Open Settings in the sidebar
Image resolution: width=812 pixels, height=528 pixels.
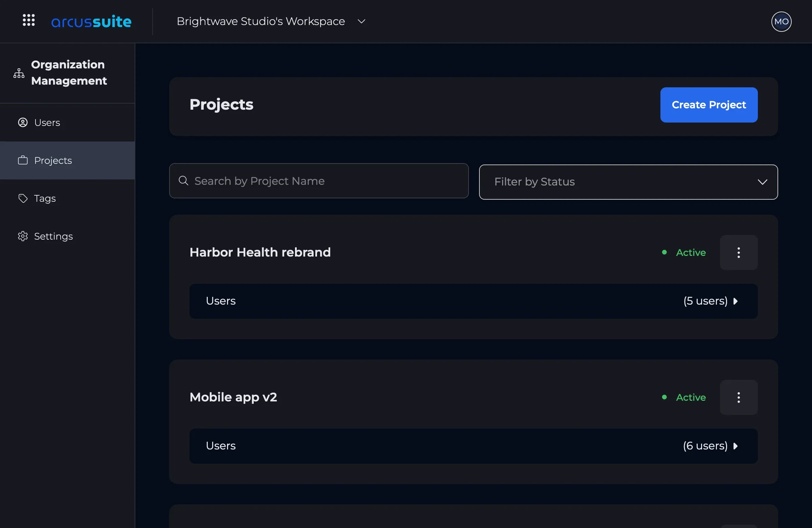(68, 236)
